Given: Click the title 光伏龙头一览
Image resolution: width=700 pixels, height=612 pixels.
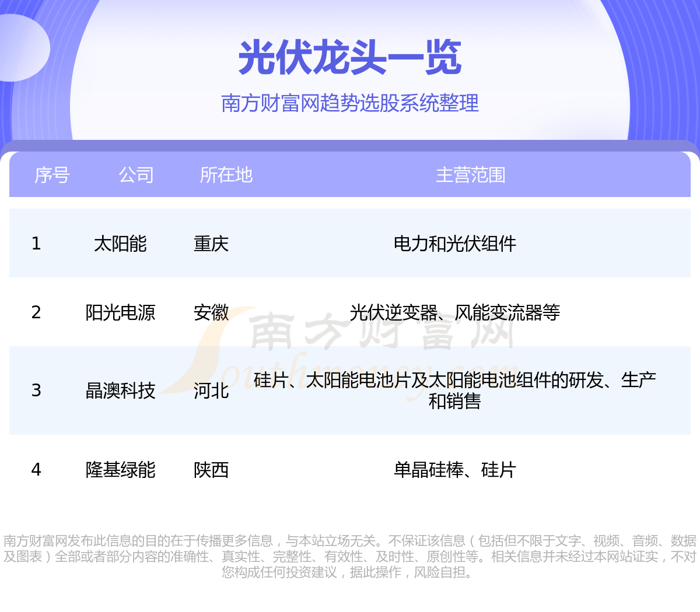Looking at the screenshot, I should click(x=350, y=58).
